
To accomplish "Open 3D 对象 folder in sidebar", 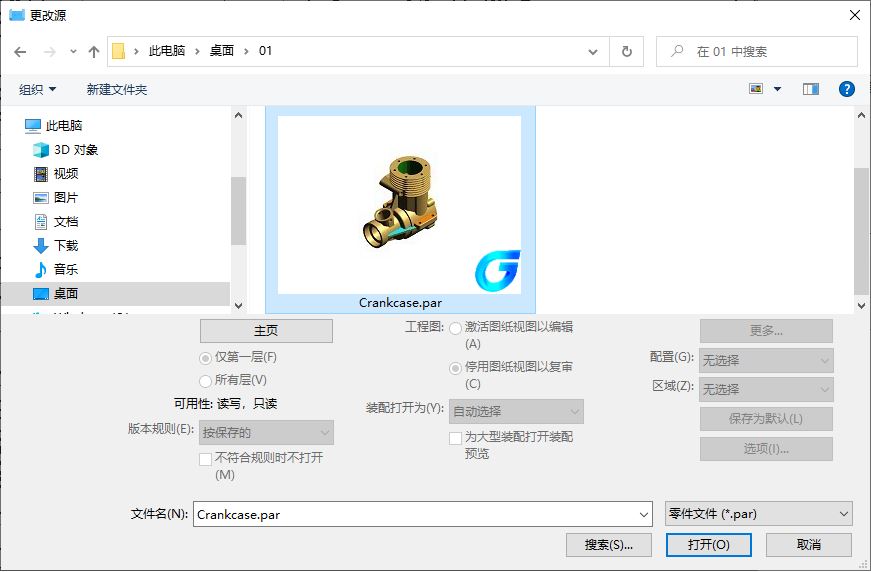I will (66, 150).
